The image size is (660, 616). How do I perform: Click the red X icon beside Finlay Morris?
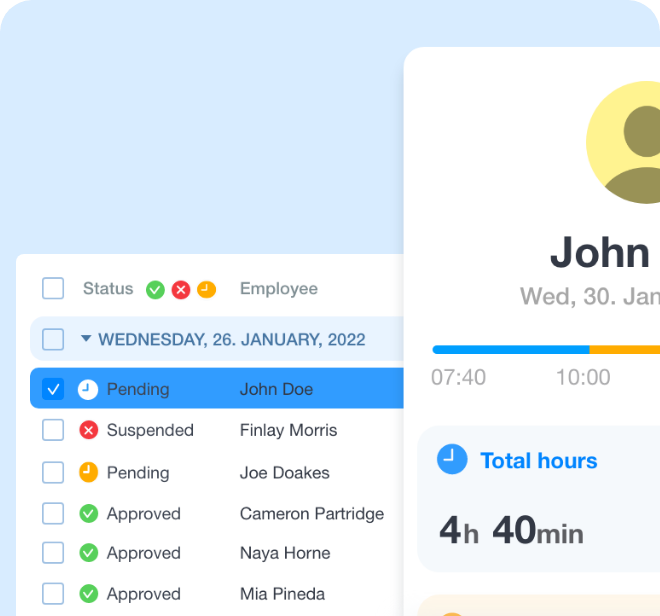point(88,430)
